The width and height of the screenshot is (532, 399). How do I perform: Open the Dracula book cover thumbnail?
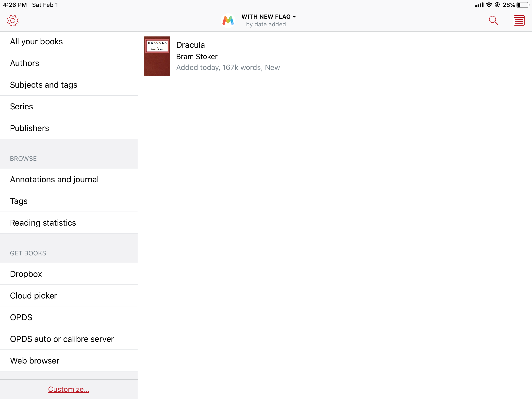tap(157, 56)
